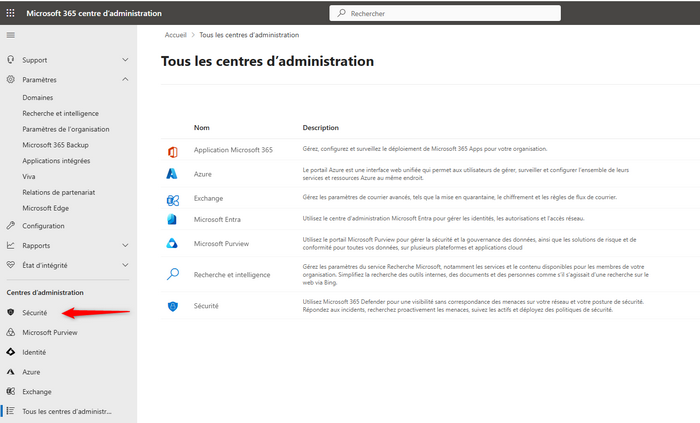Image resolution: width=700 pixels, height=423 pixels.
Task: Click the Identité diamond icon in sidebar
Action: tap(11, 352)
